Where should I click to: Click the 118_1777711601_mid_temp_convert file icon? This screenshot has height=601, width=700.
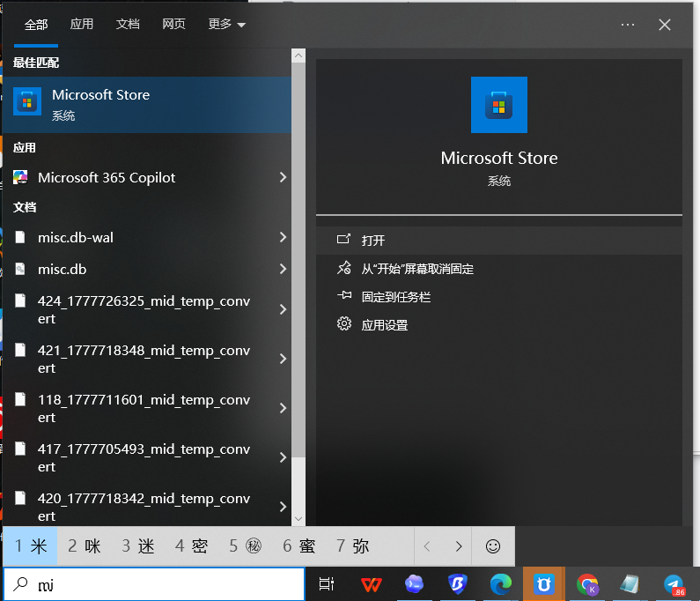pyautogui.click(x=20, y=399)
